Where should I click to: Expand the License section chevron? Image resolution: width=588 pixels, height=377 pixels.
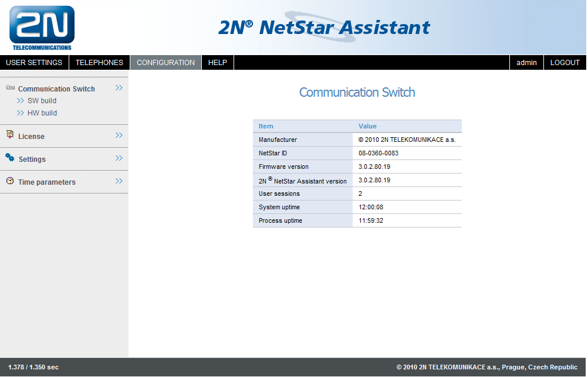(x=119, y=135)
